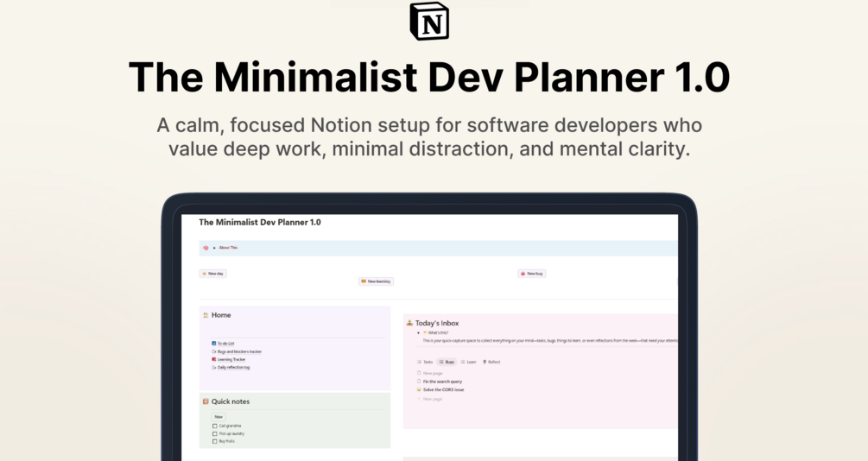
Task: Click New button in Quick notes
Action: point(219,417)
